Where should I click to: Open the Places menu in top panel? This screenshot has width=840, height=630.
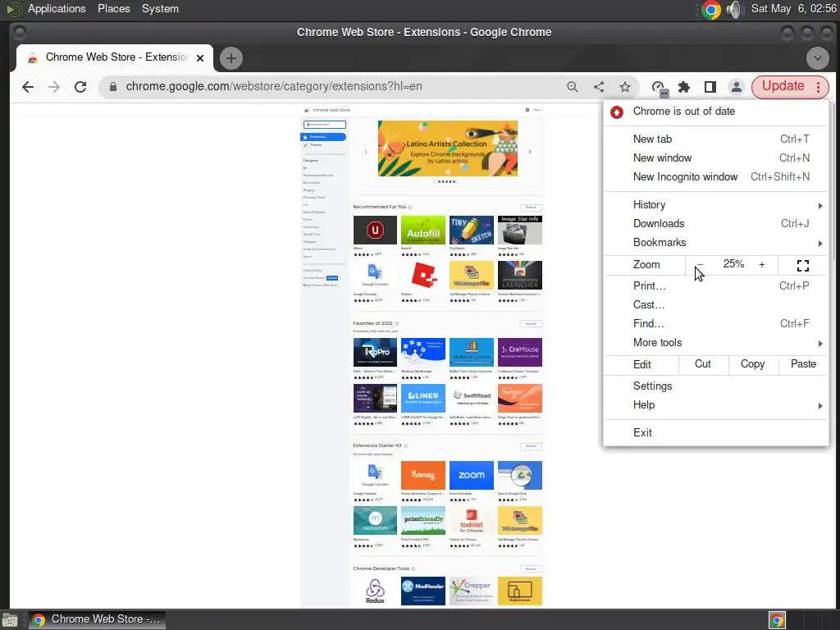113,8
